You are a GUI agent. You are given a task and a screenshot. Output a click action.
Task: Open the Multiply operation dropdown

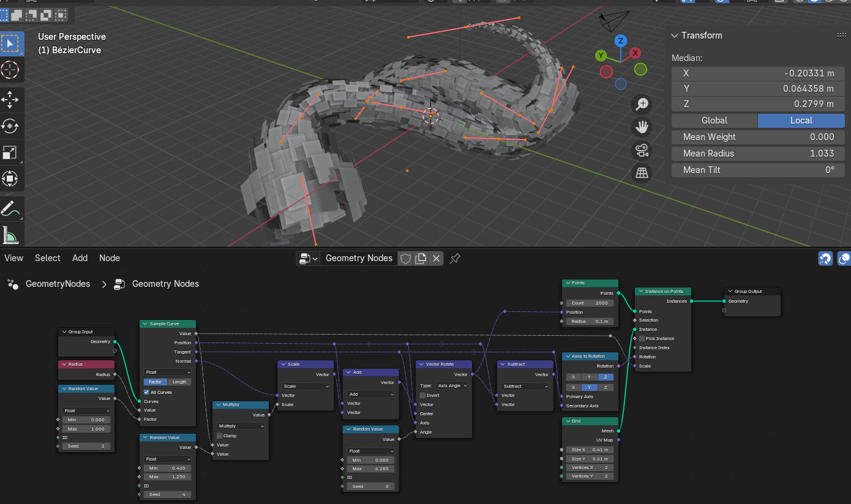coord(241,426)
